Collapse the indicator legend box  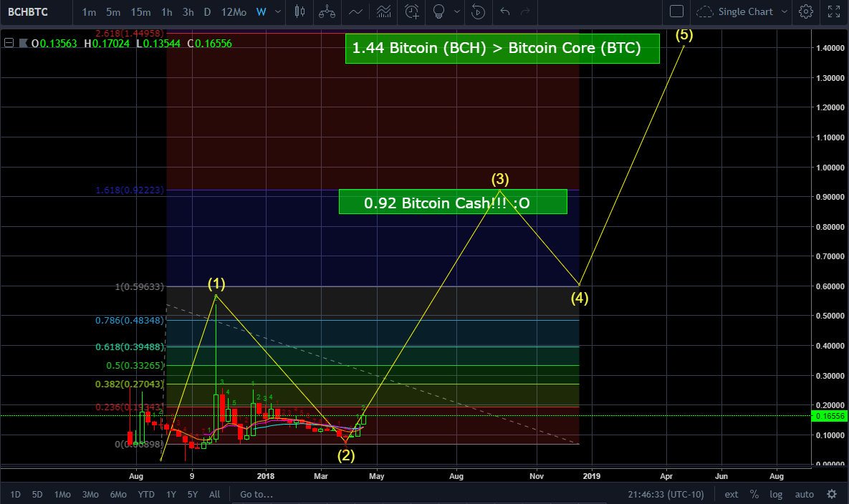pos(9,43)
